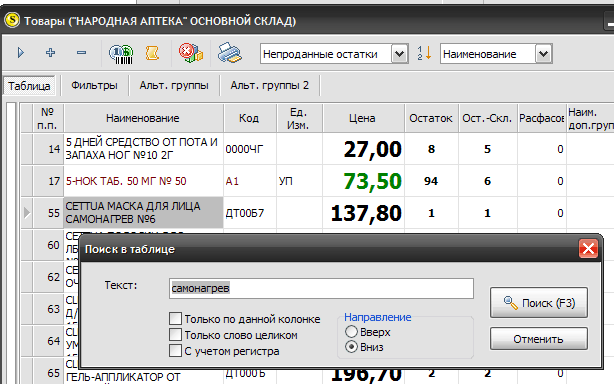The height and width of the screenshot is (384, 614).
Task: Click the 'Поиск (F3)' button
Action: [539, 303]
